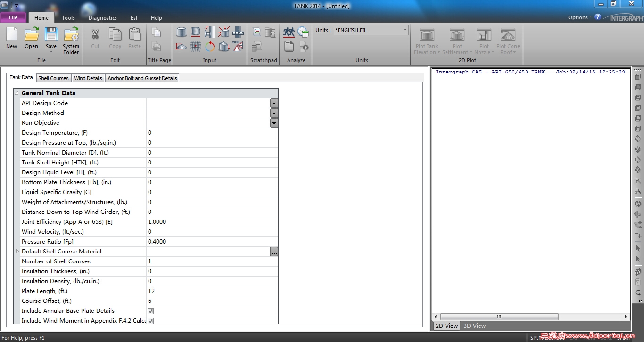This screenshot has width=644, height=342.
Task: Click the rotate arrows icon in right toolbar
Action: pos(638,204)
